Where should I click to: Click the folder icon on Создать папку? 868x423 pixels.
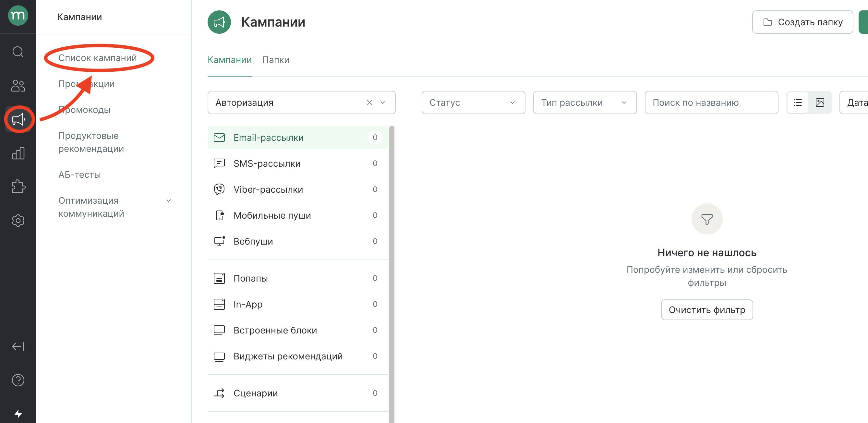(767, 22)
